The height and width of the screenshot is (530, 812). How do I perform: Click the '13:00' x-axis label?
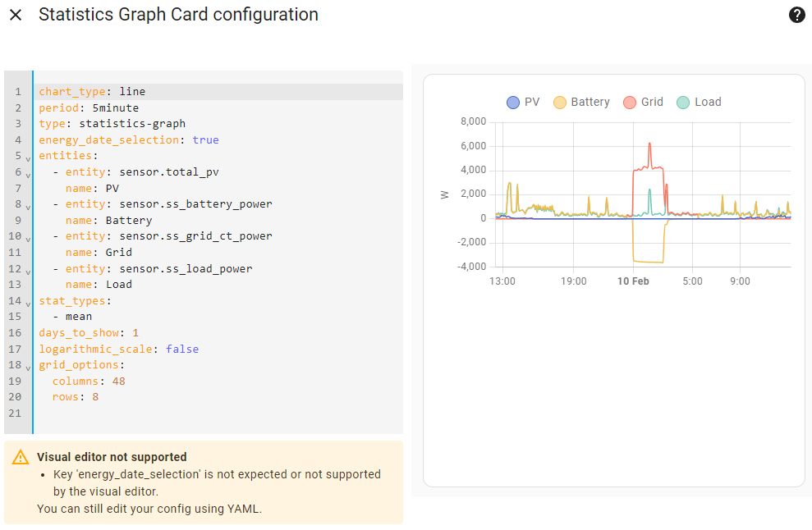point(502,281)
